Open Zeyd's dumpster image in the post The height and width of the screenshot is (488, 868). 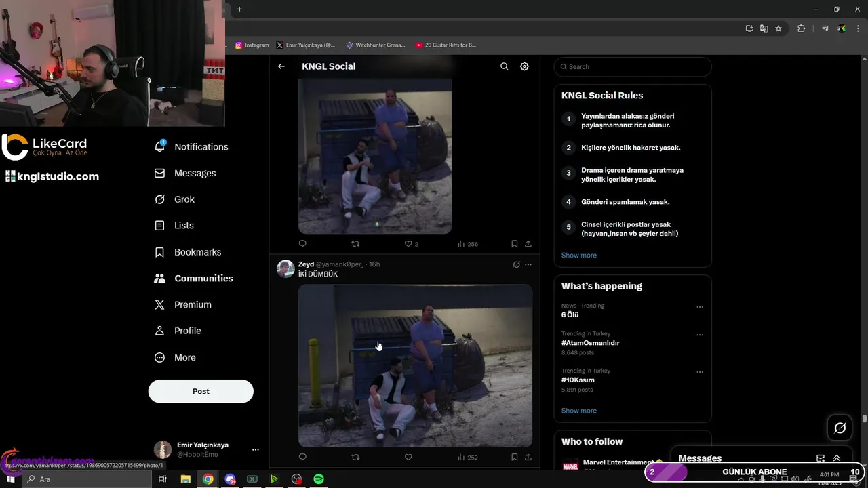415,365
